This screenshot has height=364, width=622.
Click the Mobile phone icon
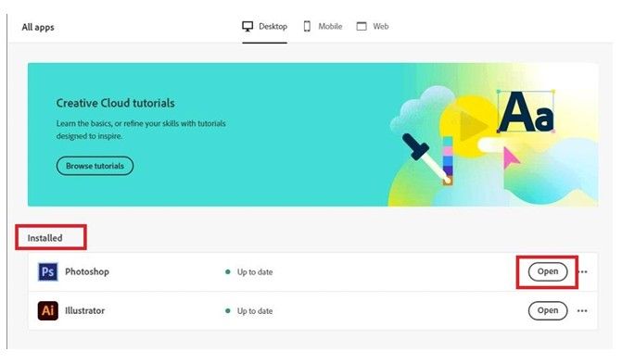[x=307, y=27]
